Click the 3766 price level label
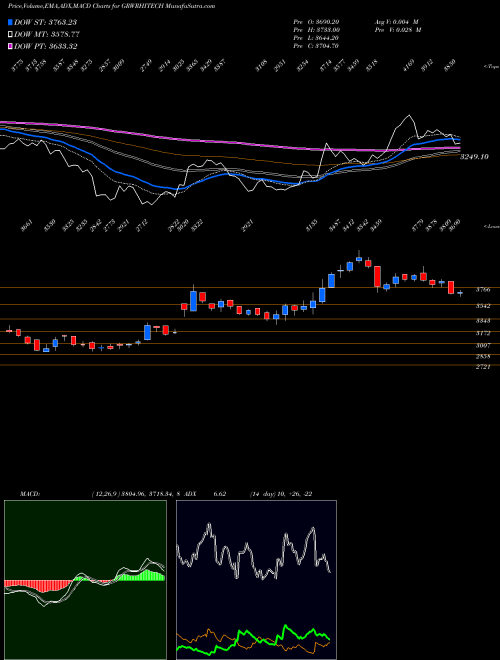 point(483,290)
